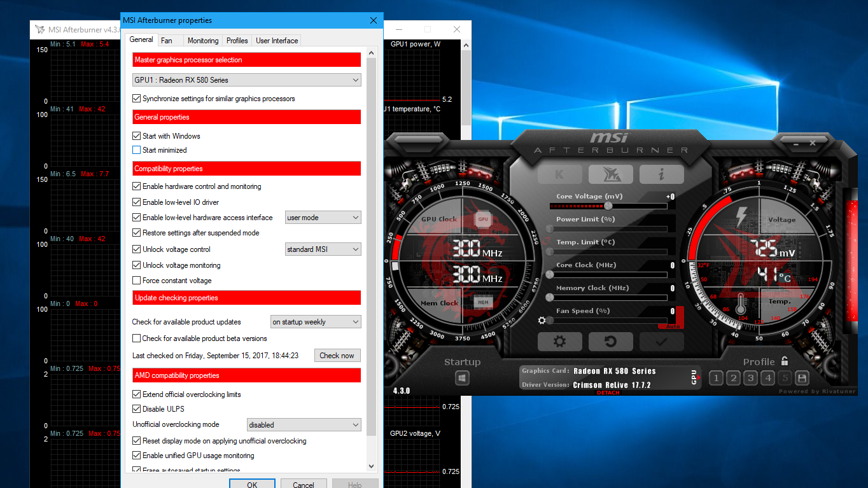Open Unofficial overclocking mode dropdown
The height and width of the screenshot is (488, 868).
(304, 425)
